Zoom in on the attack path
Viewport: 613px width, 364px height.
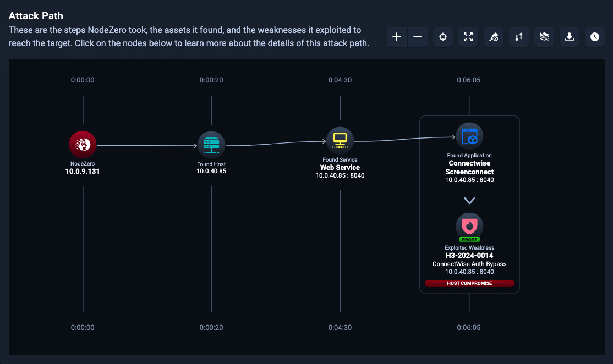point(396,37)
